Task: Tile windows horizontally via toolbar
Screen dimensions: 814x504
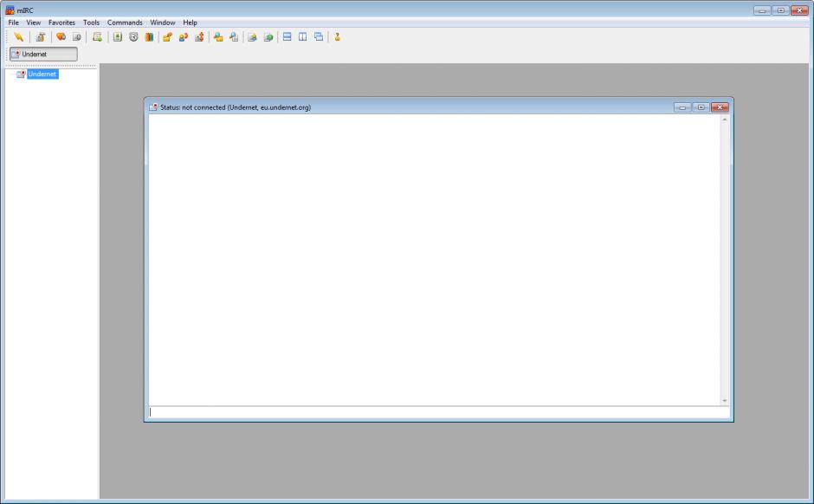Action: 287,37
